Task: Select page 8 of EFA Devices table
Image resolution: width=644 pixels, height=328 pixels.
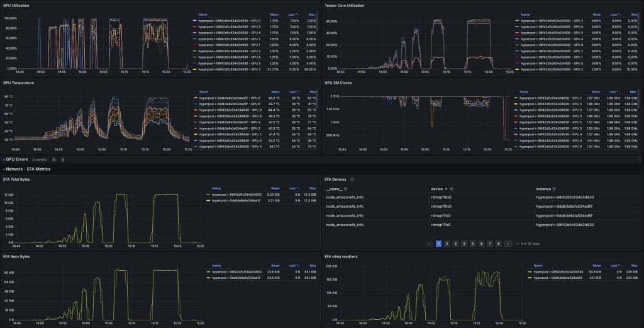Action: tap(498, 243)
